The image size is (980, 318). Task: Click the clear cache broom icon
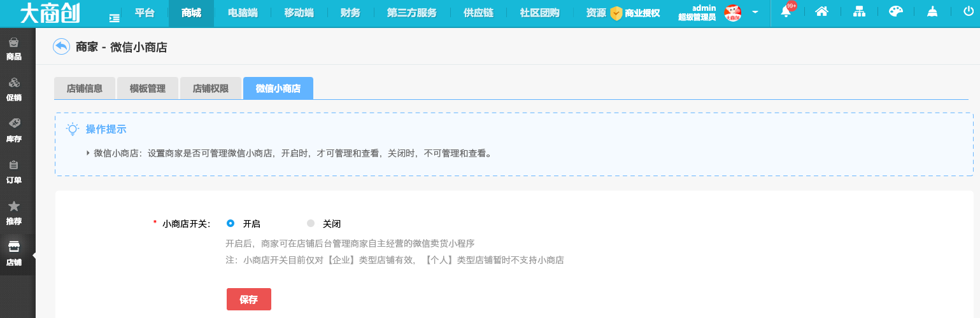[x=932, y=11]
